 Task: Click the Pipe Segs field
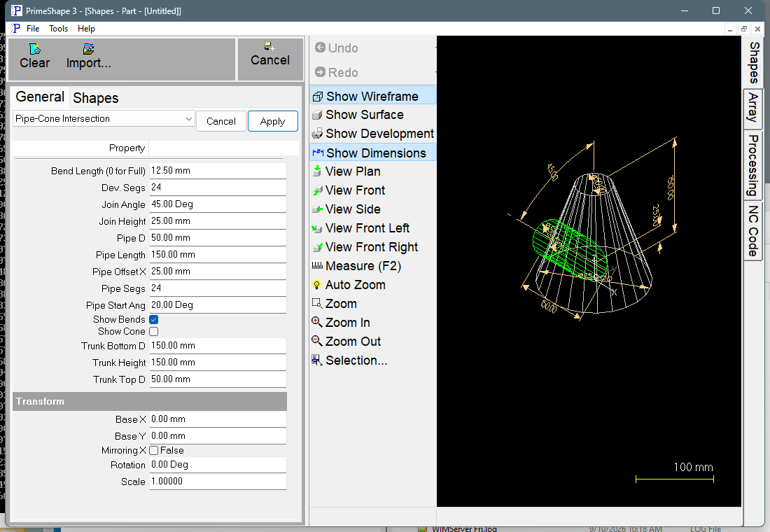coord(218,288)
